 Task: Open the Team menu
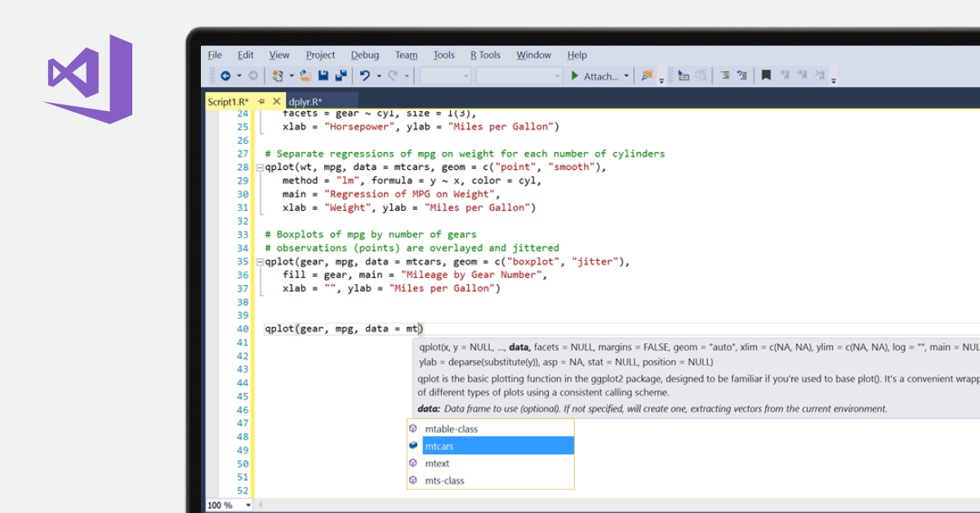pos(406,55)
